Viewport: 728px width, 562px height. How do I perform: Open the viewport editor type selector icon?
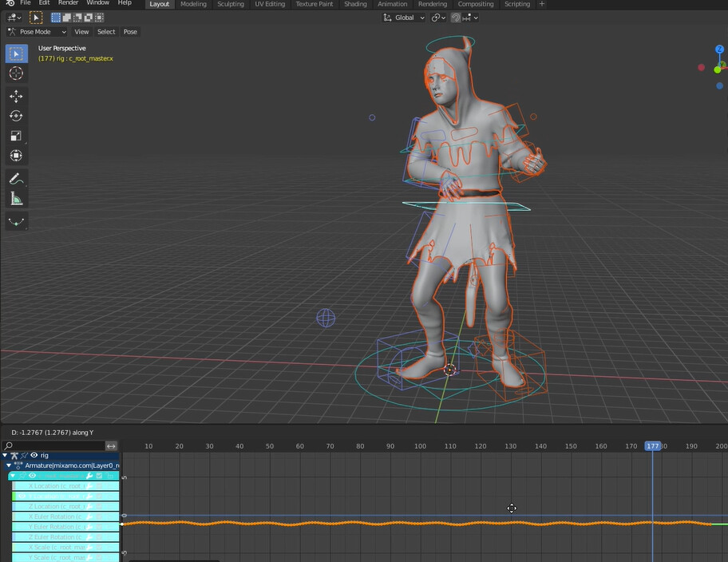[x=13, y=18]
